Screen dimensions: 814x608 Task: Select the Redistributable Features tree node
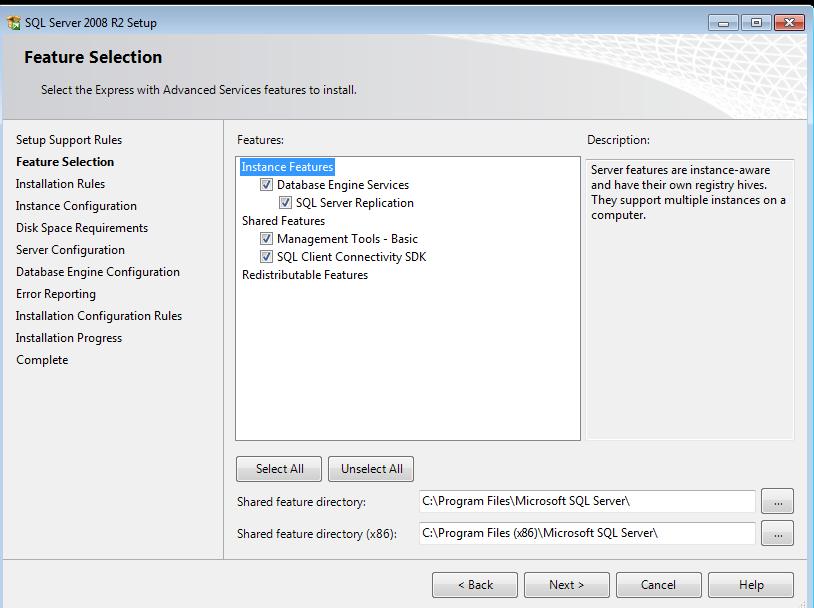tap(305, 275)
